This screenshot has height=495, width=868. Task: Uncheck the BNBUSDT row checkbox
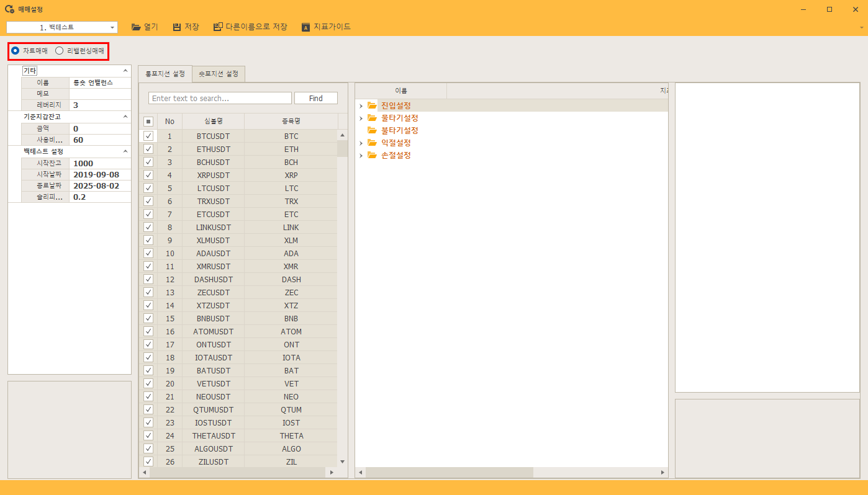(148, 318)
